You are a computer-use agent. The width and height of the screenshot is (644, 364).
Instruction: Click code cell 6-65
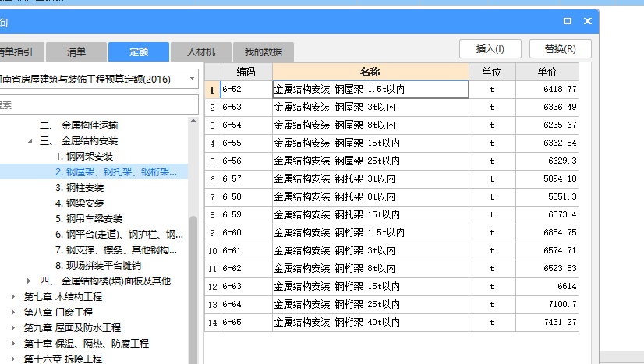pyautogui.click(x=246, y=322)
